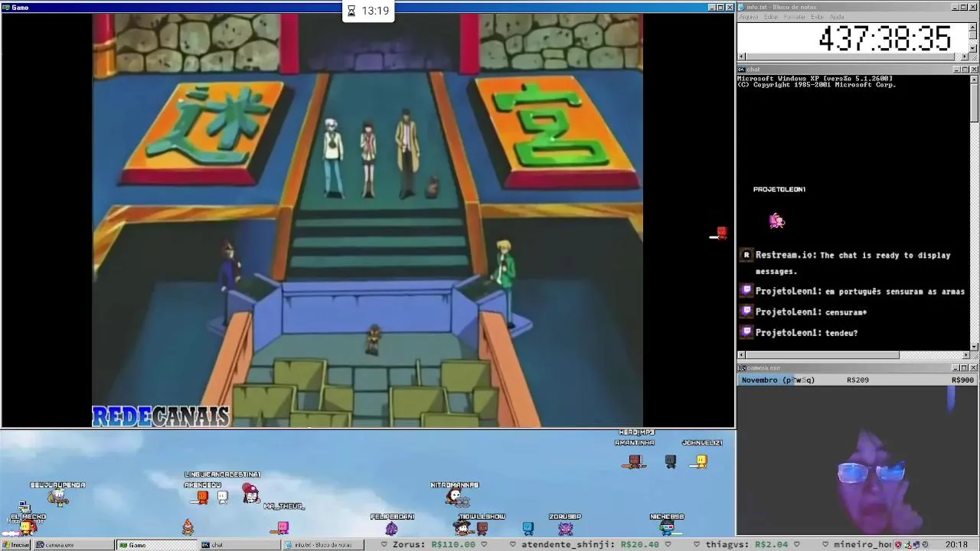Viewport: 980px width, 551px height.
Task: Click Notepad vertical scrollbar up arrow
Action: coord(973,26)
